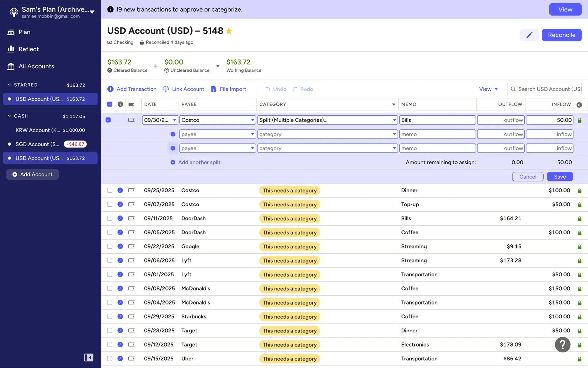The height and width of the screenshot is (368, 588).
Task: Collapse the sidebar using bottom-left icon
Action: coord(89,357)
